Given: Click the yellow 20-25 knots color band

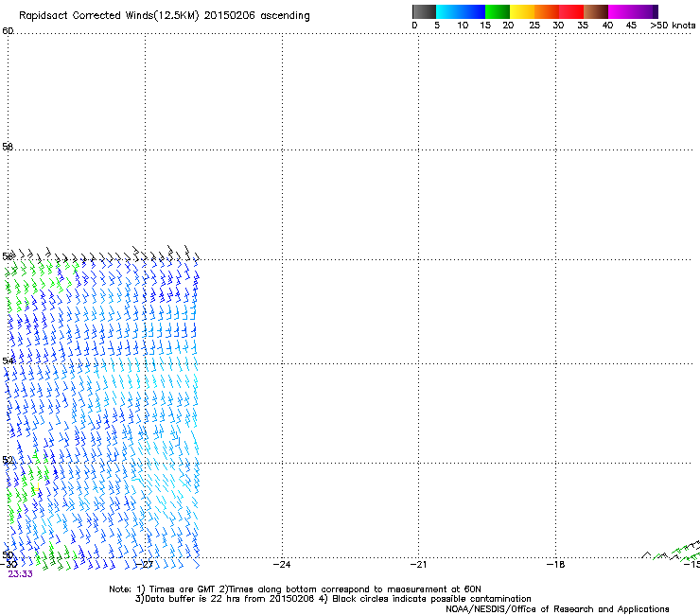Looking at the screenshot, I should point(522,11).
